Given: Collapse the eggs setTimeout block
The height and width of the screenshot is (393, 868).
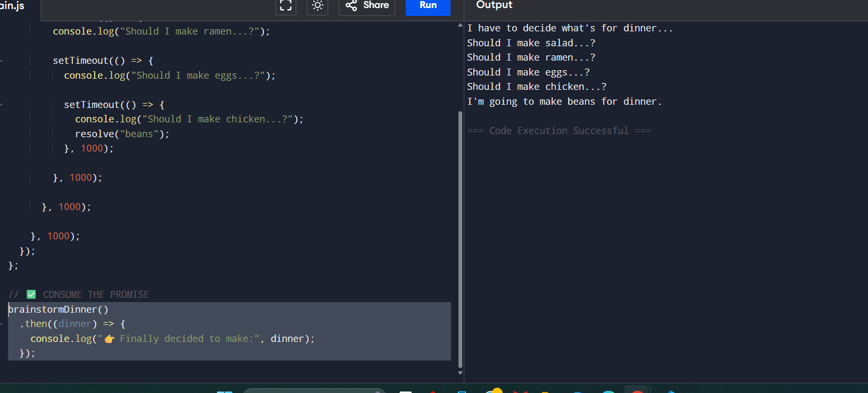Looking at the screenshot, I should [x=2, y=61].
